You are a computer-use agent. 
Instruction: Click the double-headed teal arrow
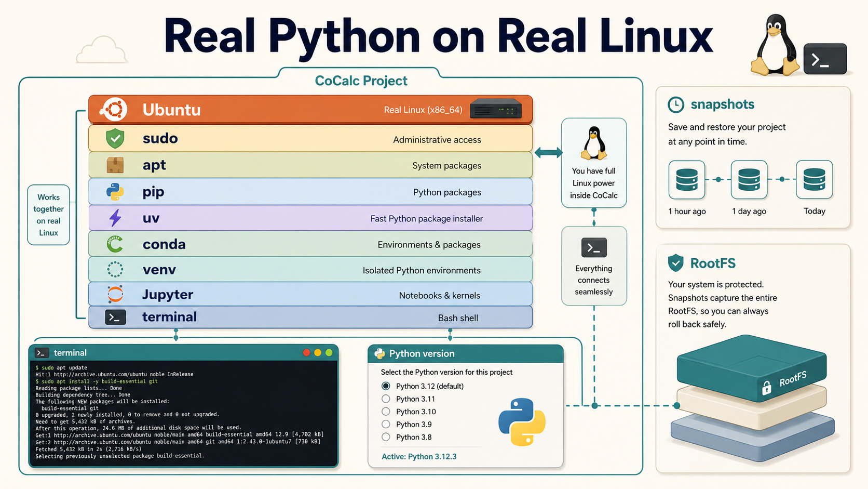(548, 152)
